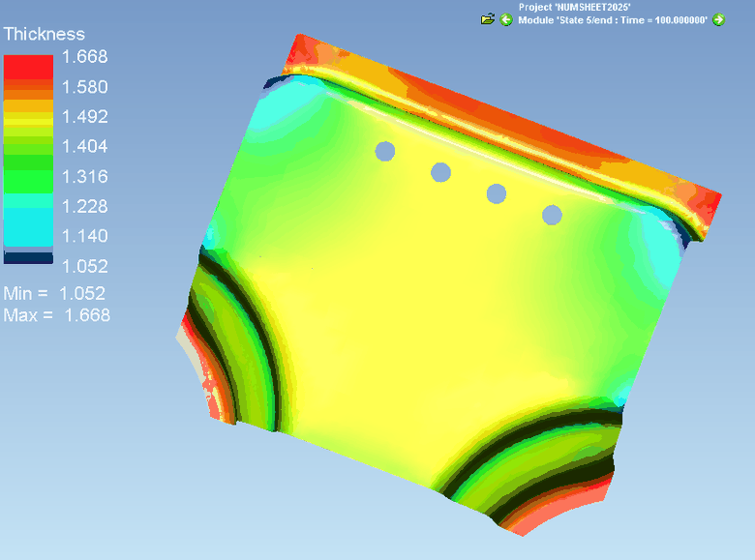Go to previous state with green left arrow
This screenshot has width=755, height=560.
(506, 19)
